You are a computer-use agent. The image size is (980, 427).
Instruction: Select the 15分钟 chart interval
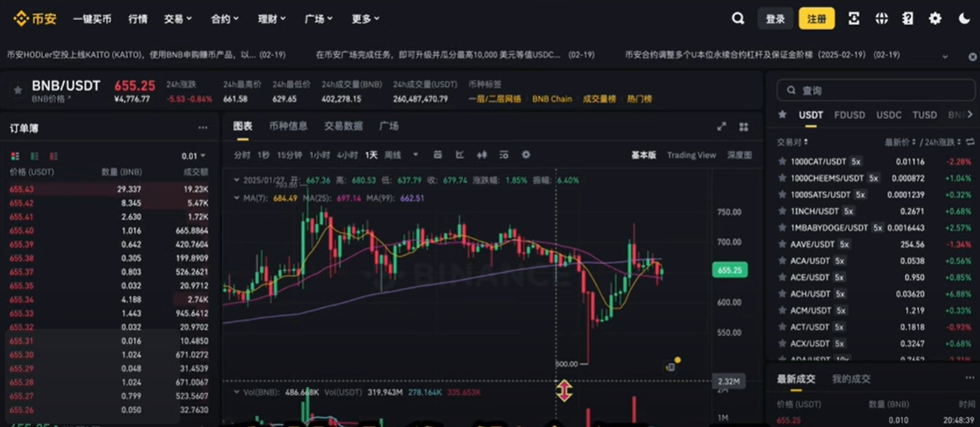click(289, 155)
